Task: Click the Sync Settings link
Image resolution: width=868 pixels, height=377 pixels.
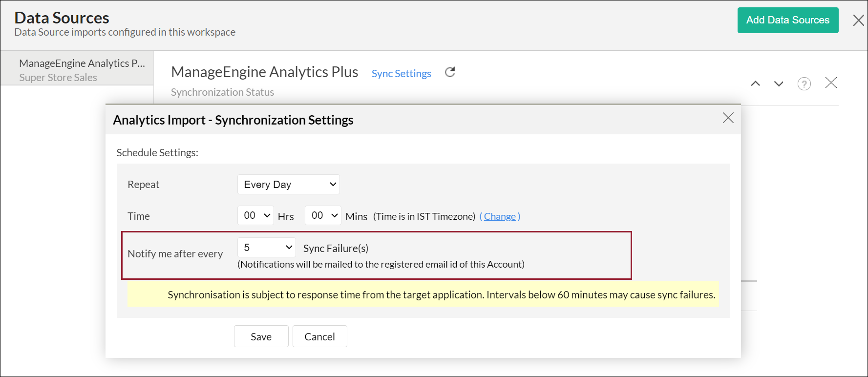Action: click(401, 74)
